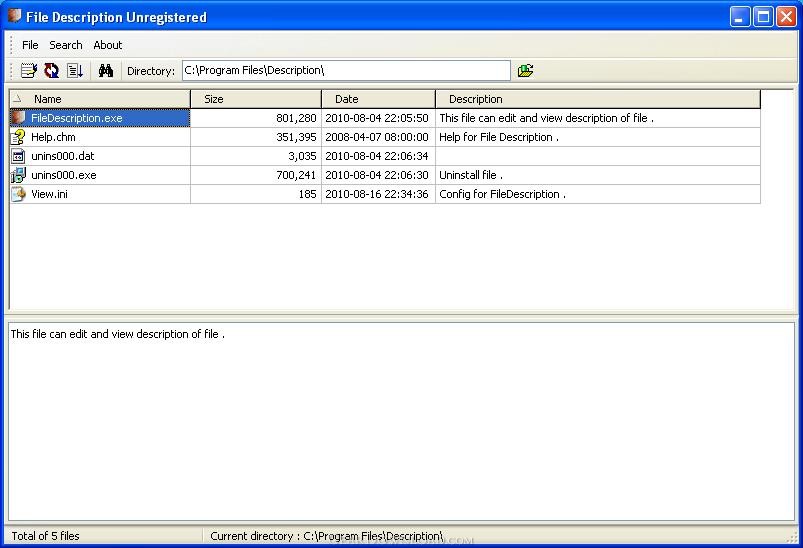Minimize the File Description window
This screenshot has height=548, width=803.
[739, 17]
